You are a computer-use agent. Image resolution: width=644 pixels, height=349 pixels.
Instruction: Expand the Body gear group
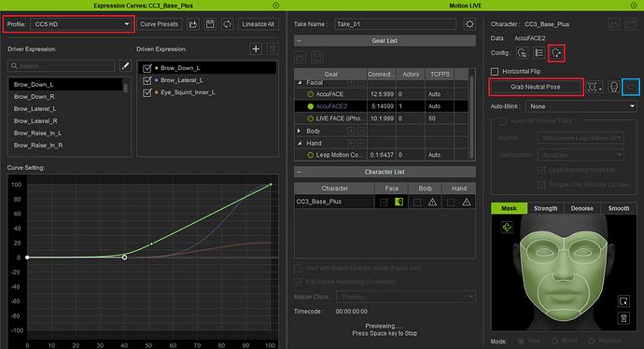coord(300,131)
